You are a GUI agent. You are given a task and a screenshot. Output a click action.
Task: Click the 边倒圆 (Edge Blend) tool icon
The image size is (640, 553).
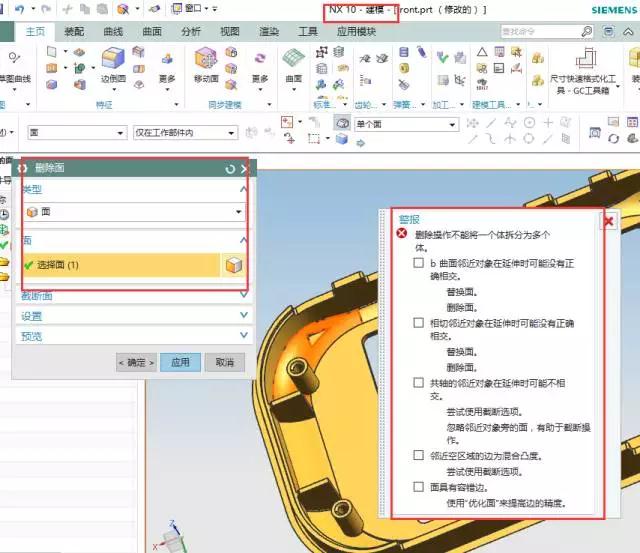112,59
